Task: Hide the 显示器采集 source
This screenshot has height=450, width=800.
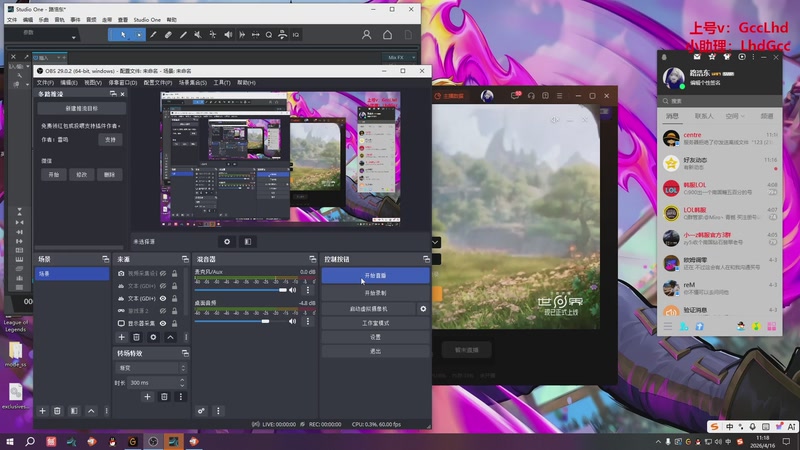Action: pos(162,324)
